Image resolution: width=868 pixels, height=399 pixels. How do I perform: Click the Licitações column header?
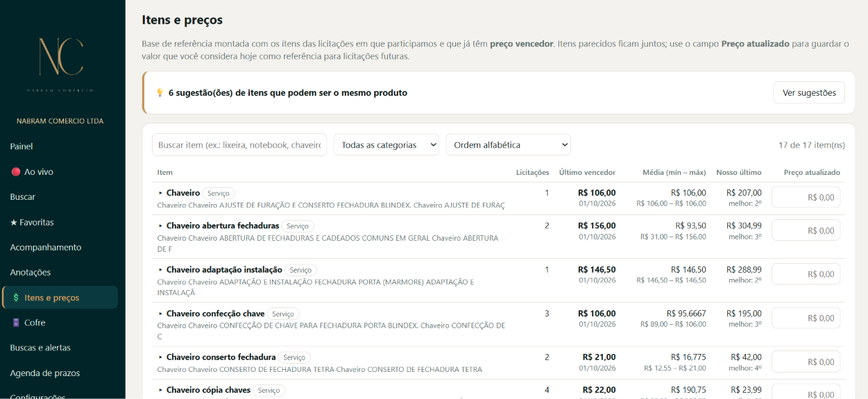pos(533,172)
